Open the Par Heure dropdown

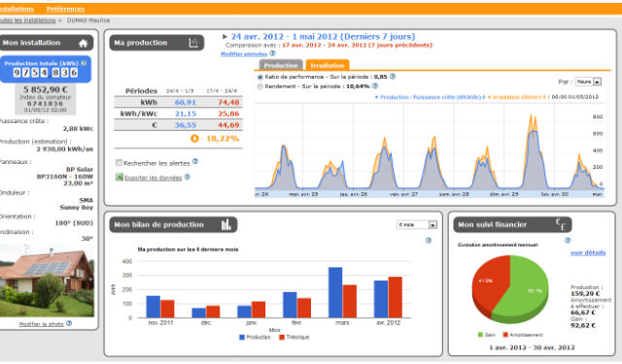[x=588, y=82]
